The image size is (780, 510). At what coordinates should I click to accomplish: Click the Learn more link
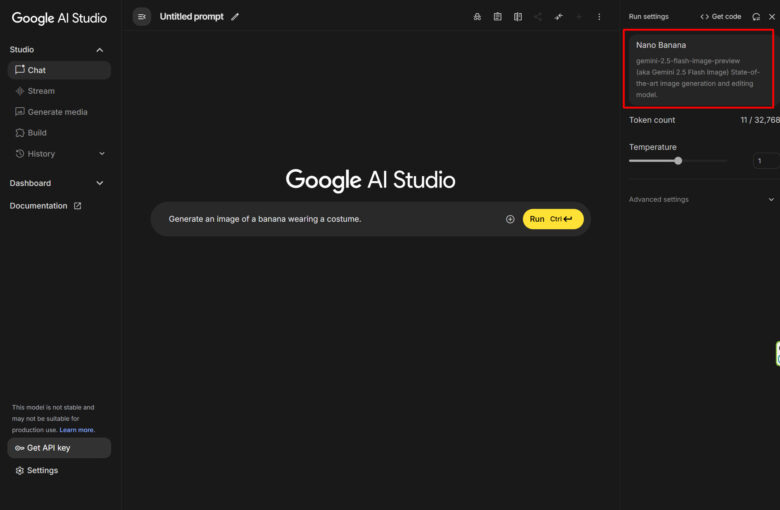click(x=77, y=430)
